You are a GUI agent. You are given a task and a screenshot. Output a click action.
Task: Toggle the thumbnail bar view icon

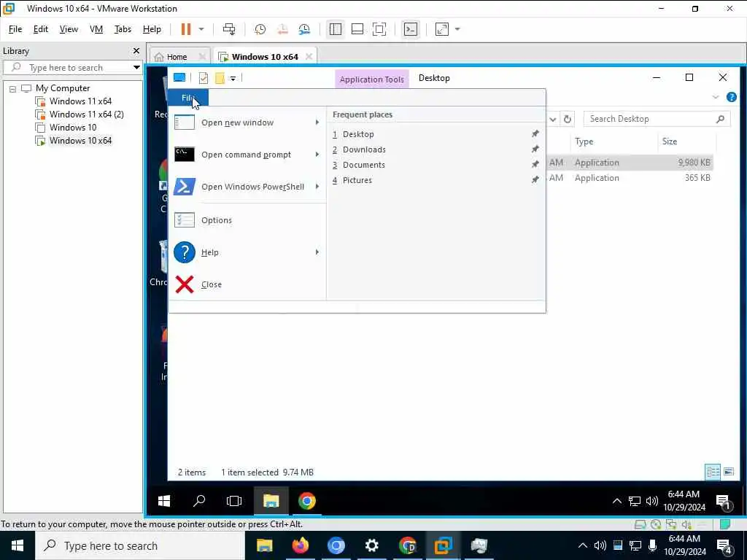pos(357,29)
